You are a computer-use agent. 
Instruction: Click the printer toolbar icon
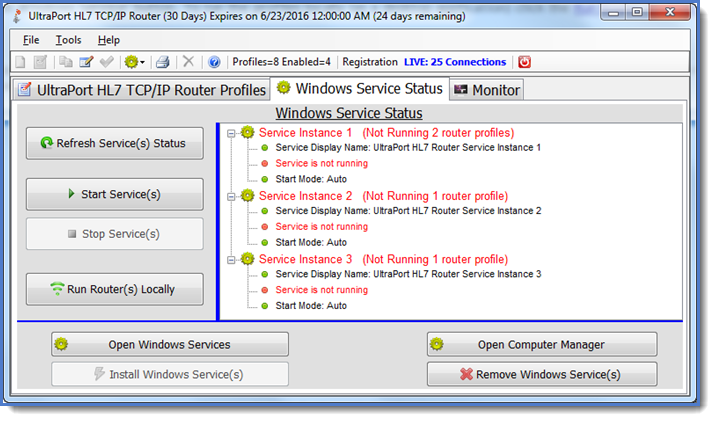click(x=163, y=62)
